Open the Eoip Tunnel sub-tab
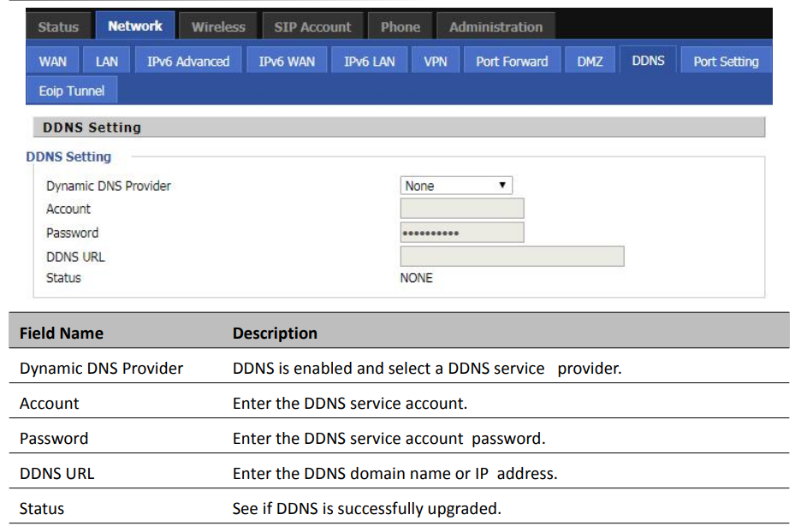The height and width of the screenshot is (532, 801). pos(72,91)
